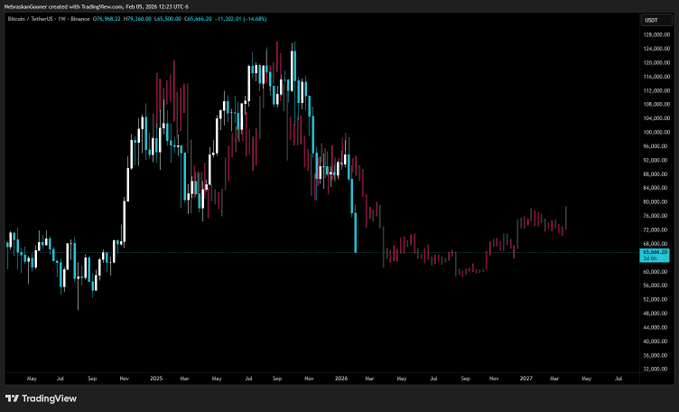
Task: Select the 2025 label on time axis
Action: tap(155, 379)
